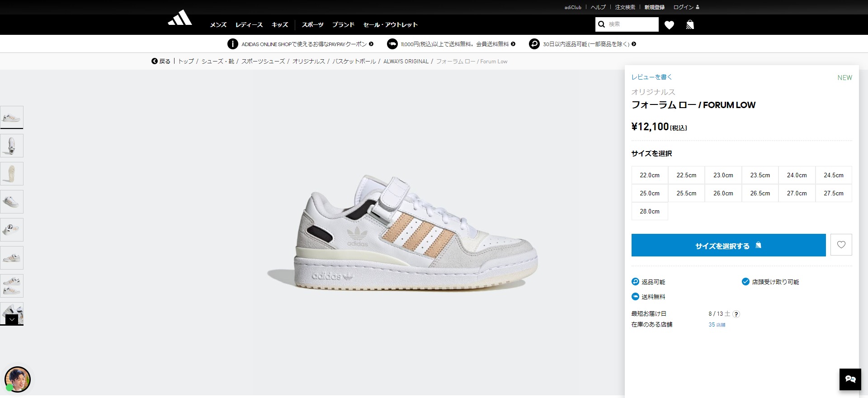The image size is (868, 398).
Task: Open the セール・アウトレット menu
Action: click(391, 25)
